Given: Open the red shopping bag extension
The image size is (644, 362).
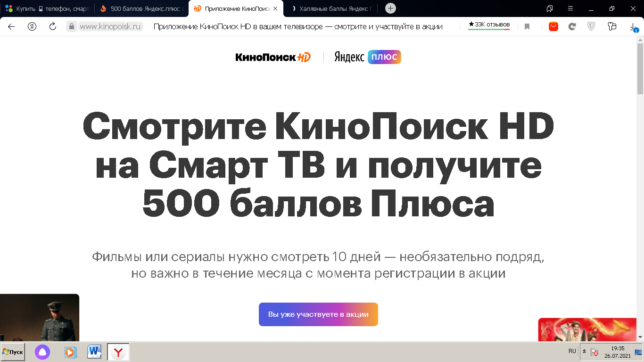Looking at the screenshot, I should coord(553,26).
